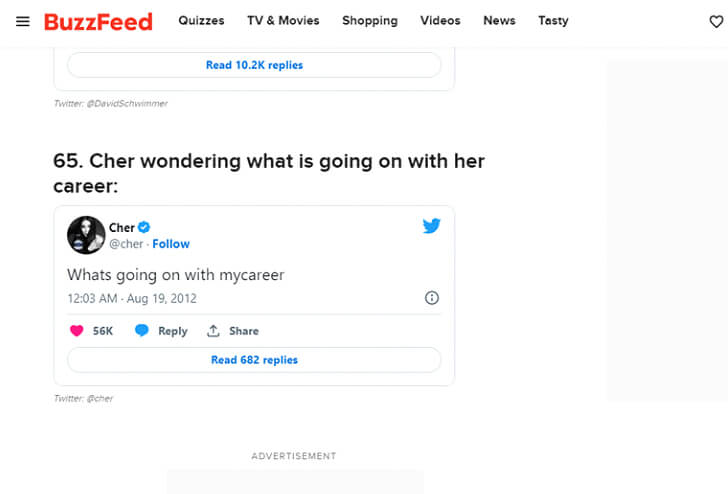Click the blue reply bubble icon
728x494 pixels.
coord(142,331)
